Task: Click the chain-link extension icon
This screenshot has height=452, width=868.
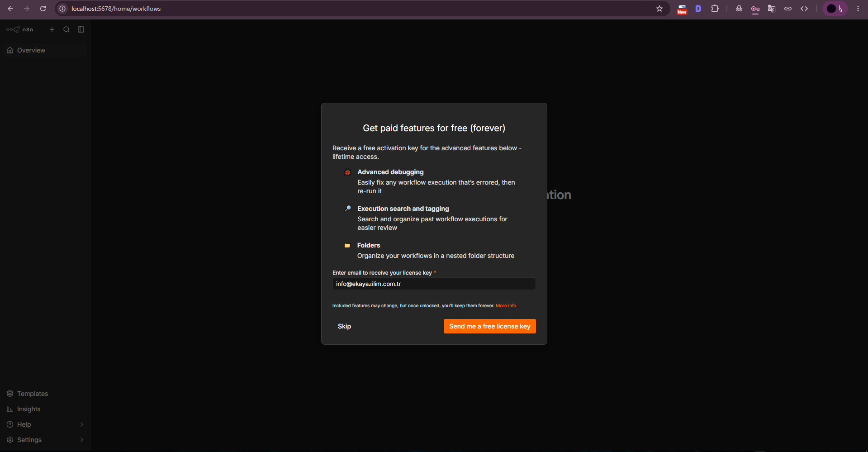Action: (788, 9)
